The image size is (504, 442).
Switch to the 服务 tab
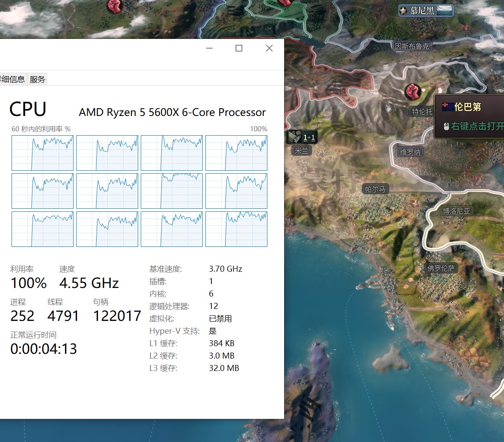[x=37, y=79]
